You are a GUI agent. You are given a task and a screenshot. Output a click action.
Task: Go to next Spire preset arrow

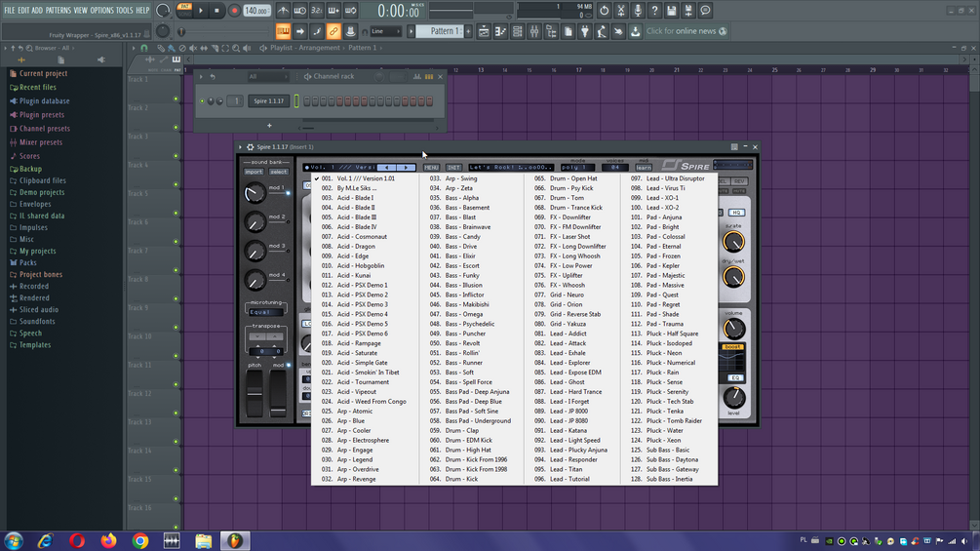406,168
